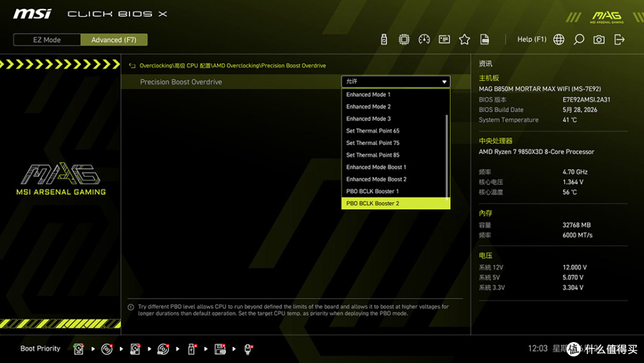The height and width of the screenshot is (363, 644).
Task: Open search with the magnifier icon
Action: [578, 39]
